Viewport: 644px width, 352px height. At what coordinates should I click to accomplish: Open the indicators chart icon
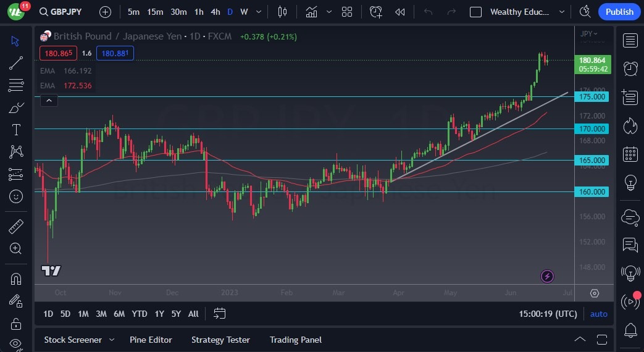pyautogui.click(x=311, y=12)
